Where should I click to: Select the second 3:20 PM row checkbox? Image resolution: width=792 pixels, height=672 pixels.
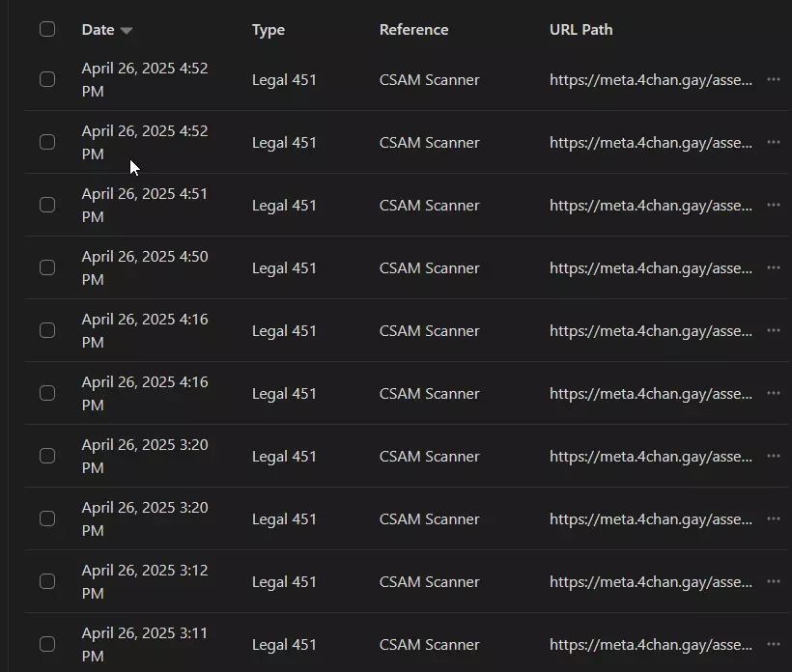click(x=47, y=518)
